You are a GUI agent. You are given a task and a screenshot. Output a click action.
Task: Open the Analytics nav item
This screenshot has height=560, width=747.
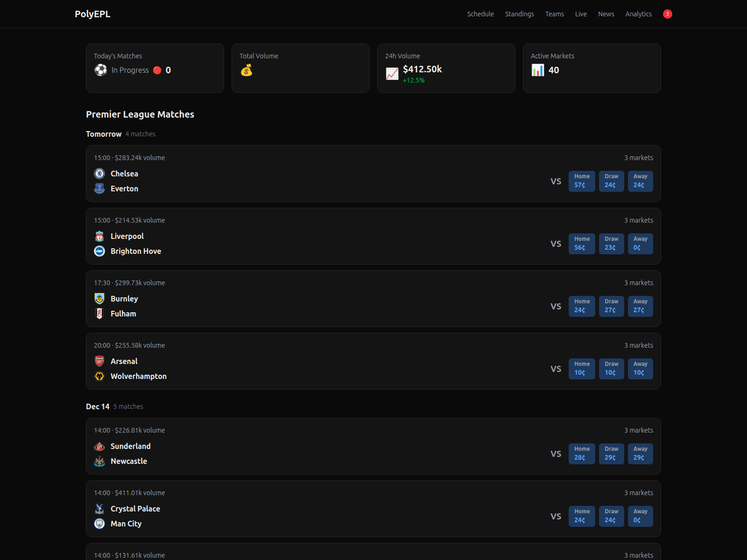pyautogui.click(x=639, y=14)
